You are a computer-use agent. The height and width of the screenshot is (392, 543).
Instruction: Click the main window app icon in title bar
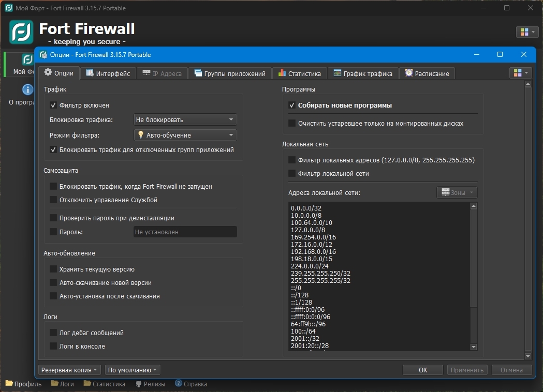pos(9,8)
